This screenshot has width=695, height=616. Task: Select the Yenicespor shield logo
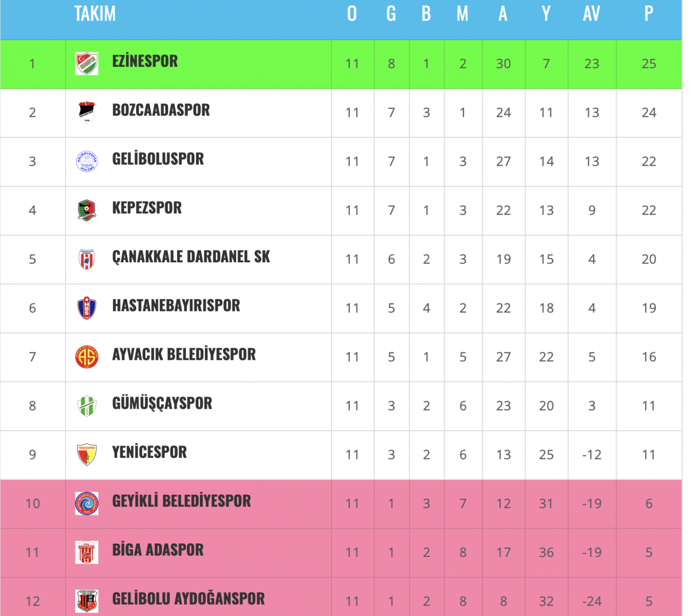coord(86,454)
